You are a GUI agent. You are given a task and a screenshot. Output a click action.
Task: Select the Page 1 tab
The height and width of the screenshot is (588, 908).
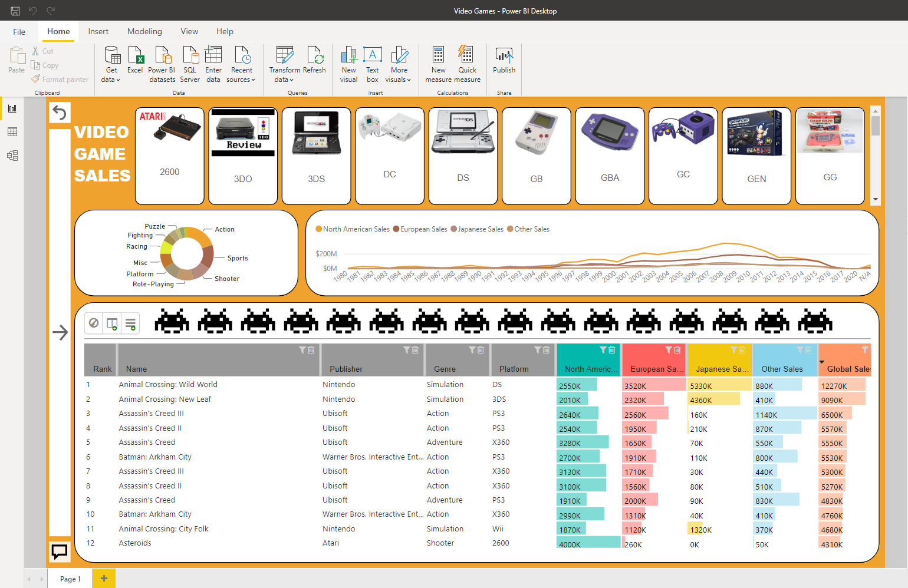coord(70,579)
